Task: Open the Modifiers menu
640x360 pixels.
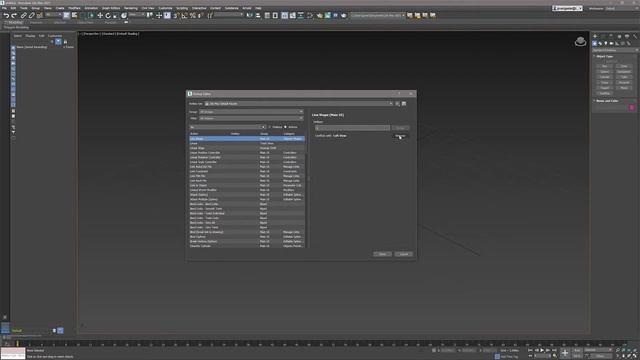Action: [x=74, y=8]
